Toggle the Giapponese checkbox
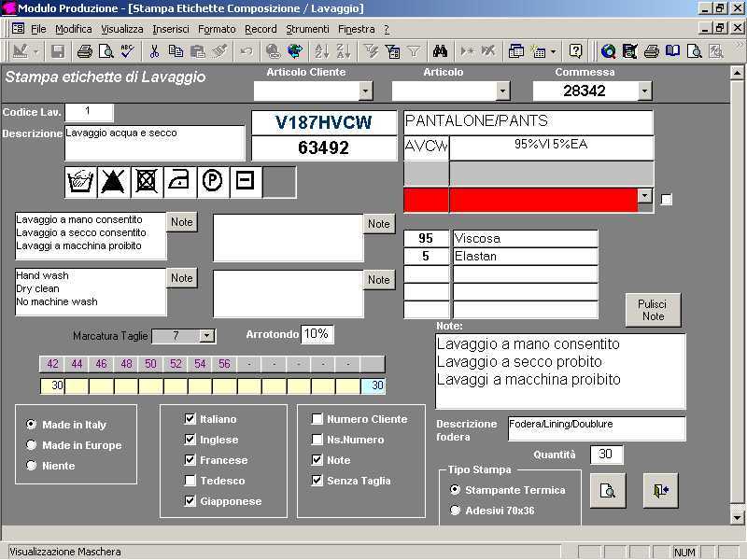747x560 pixels. [190, 500]
